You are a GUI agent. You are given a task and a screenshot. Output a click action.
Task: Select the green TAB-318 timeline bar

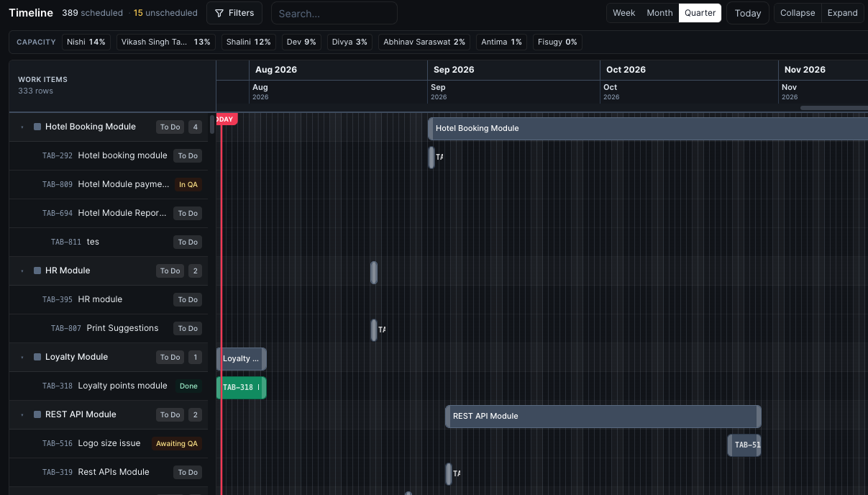(241, 387)
